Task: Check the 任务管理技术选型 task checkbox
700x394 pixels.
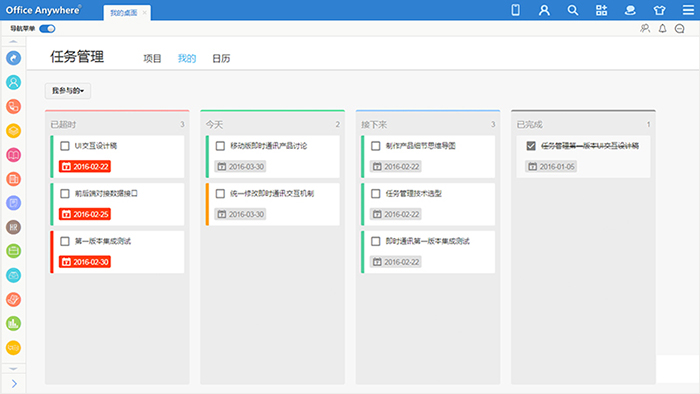Action: [x=375, y=194]
